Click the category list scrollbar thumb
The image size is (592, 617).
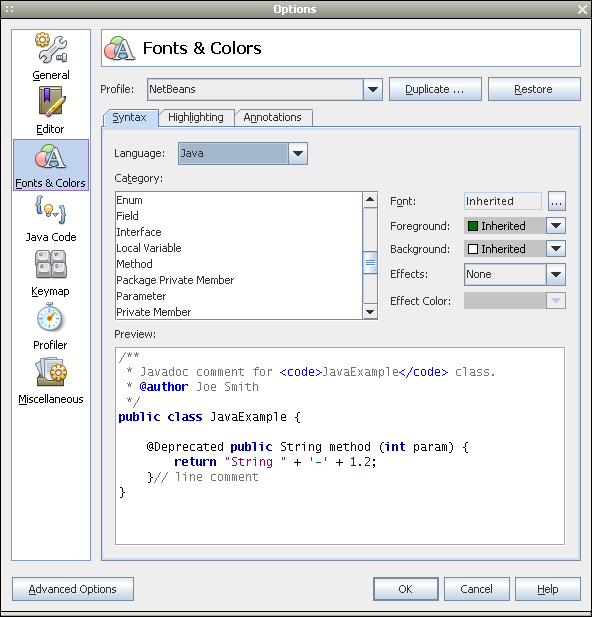click(x=370, y=262)
